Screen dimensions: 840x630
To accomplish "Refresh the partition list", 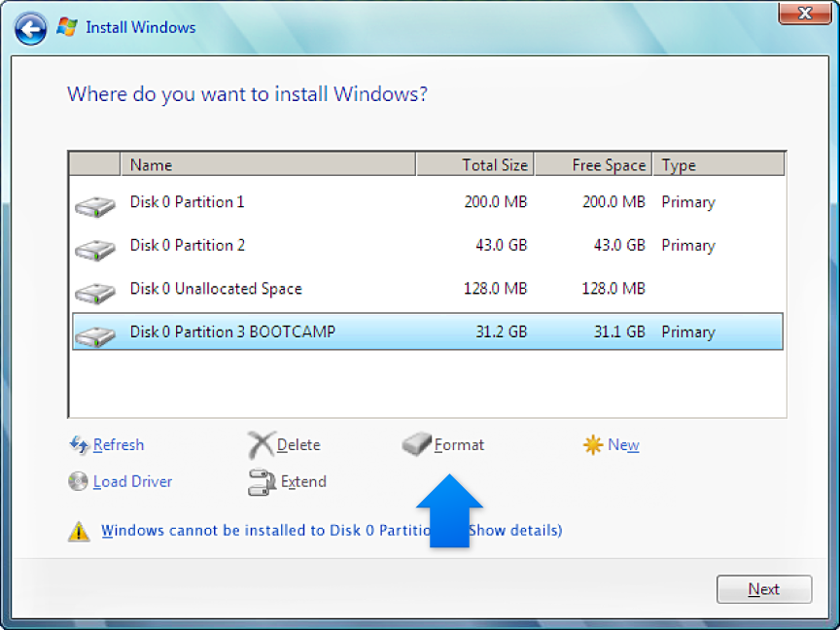I will pos(119,444).
